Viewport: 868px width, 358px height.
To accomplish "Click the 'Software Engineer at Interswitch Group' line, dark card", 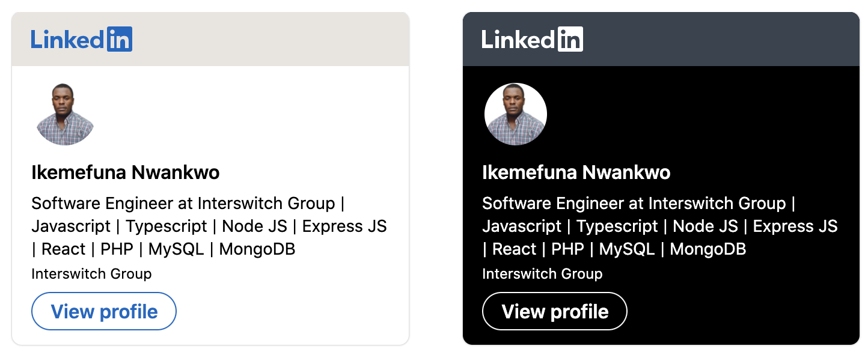I will point(634,203).
